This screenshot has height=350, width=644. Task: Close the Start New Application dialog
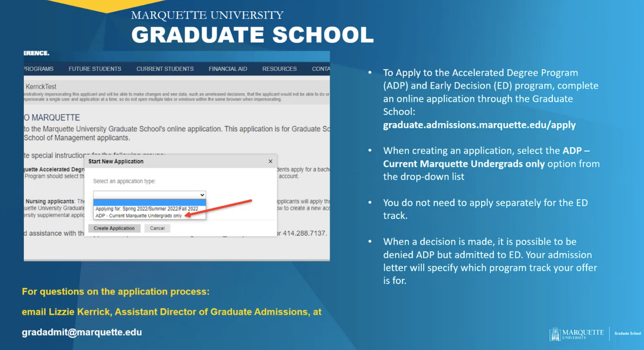point(270,161)
